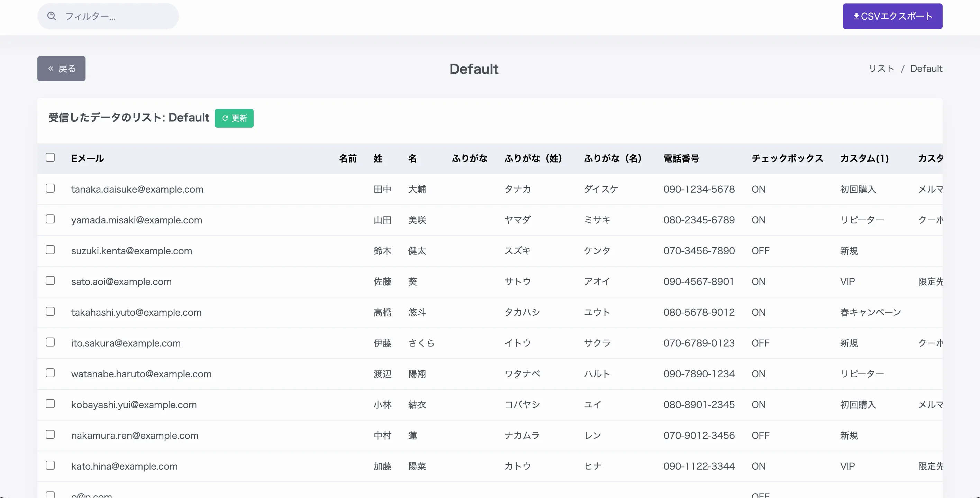This screenshot has height=498, width=980.
Task: Tick the sato.aoi@example.com row checkbox
Action: tap(50, 280)
